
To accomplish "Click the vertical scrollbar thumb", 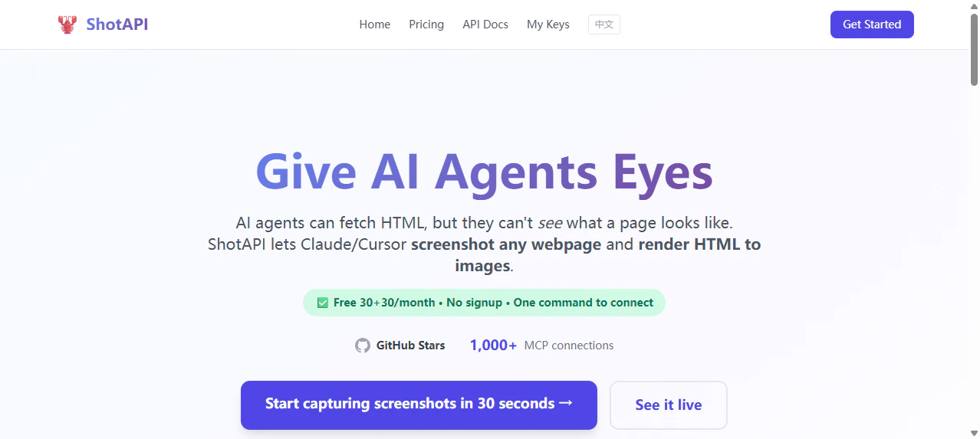I will 974,49.
